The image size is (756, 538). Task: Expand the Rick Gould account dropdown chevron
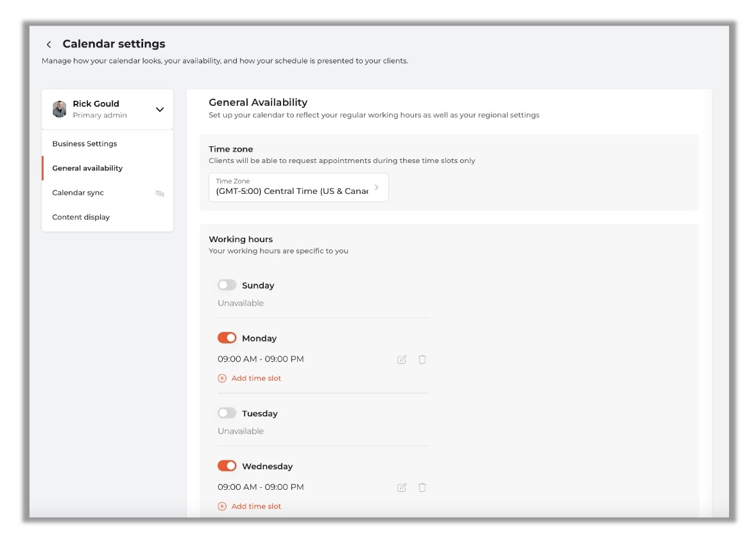click(160, 110)
